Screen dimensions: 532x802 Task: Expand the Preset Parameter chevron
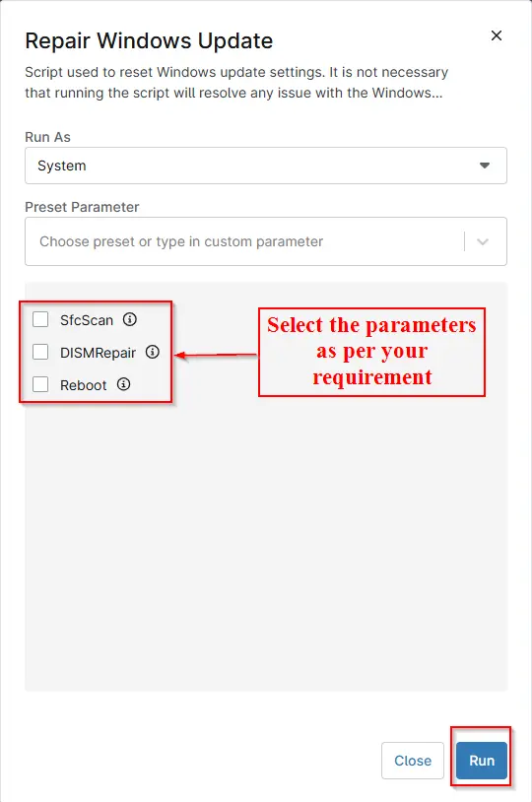(483, 241)
